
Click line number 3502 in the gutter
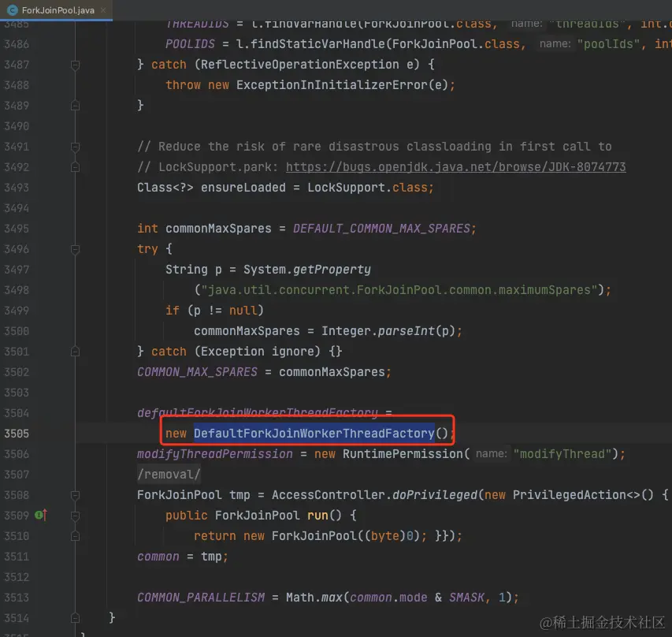(17, 372)
